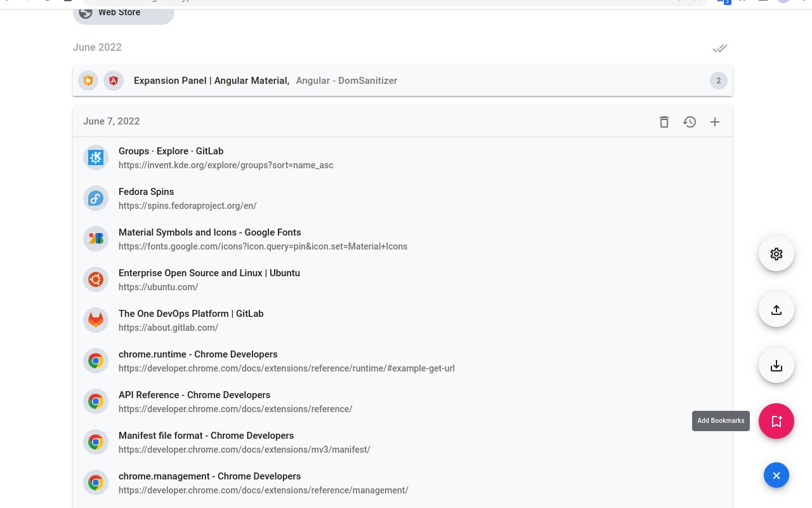This screenshot has height=508, width=812.
Task: Expand the Expansion Panel | Angular Material group
Action: 403,81
